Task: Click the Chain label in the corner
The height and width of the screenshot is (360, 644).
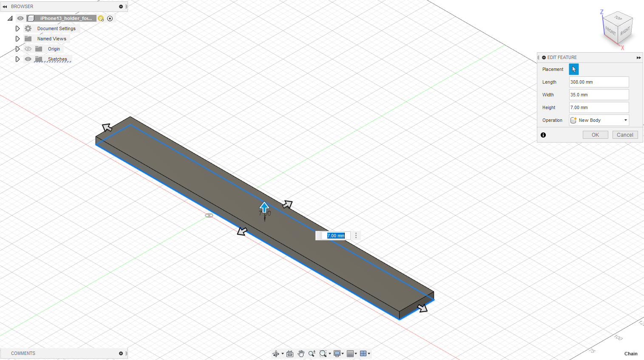Action: pyautogui.click(x=631, y=354)
